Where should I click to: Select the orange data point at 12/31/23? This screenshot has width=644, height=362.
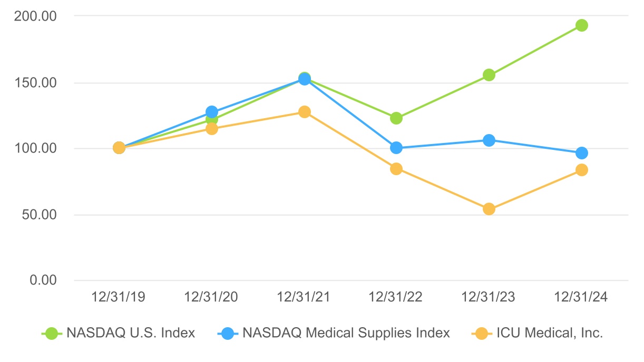tap(489, 209)
